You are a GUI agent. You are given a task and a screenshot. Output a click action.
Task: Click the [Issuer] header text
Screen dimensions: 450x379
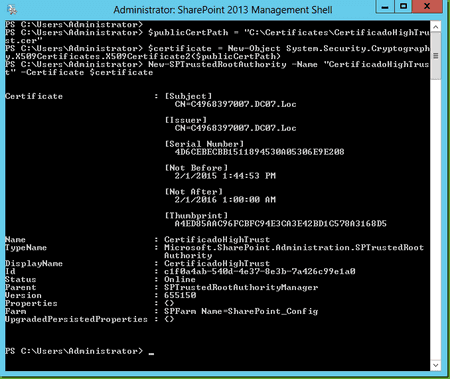click(186, 120)
